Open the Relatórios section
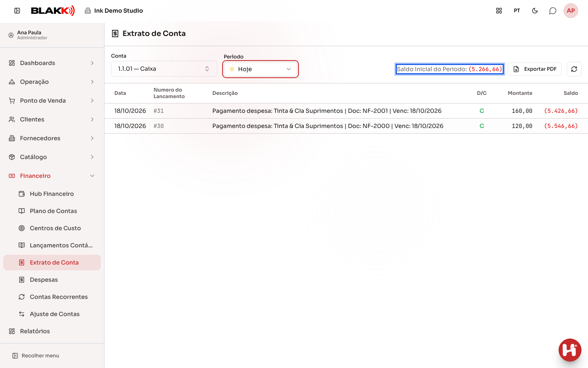Image resolution: width=588 pixels, height=368 pixels. pyautogui.click(x=52, y=331)
